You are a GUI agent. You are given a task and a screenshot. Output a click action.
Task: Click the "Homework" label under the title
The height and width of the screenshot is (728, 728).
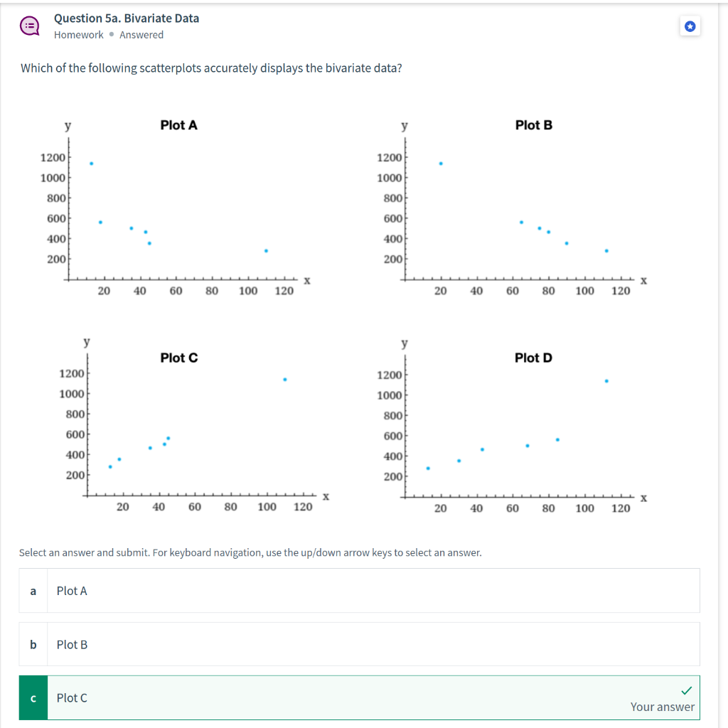[78, 35]
